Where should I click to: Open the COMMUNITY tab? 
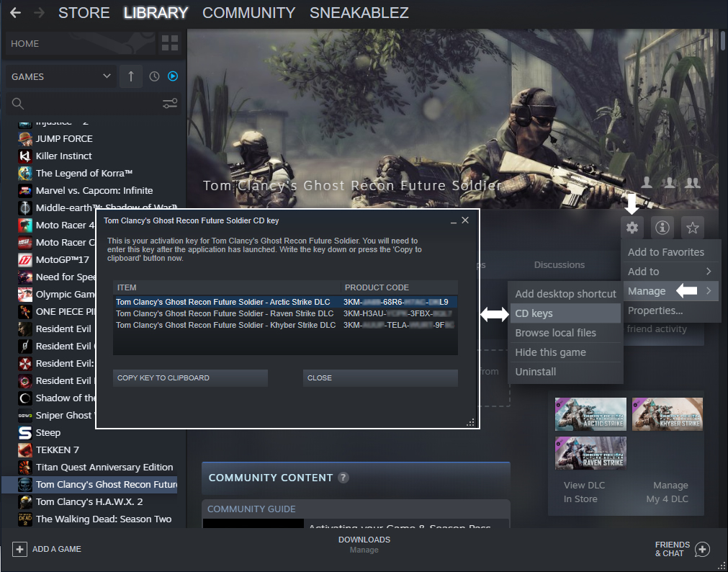click(249, 12)
